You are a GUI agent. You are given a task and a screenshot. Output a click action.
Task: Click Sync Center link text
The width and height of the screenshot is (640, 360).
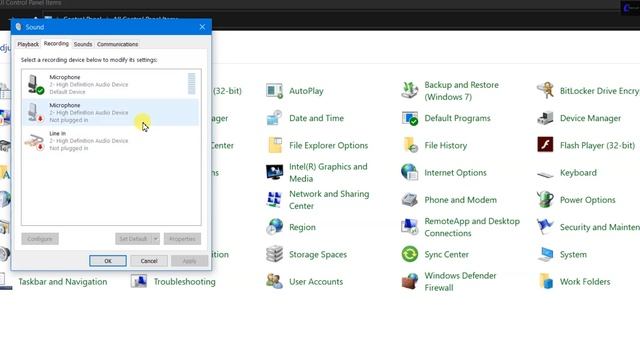[x=447, y=254]
